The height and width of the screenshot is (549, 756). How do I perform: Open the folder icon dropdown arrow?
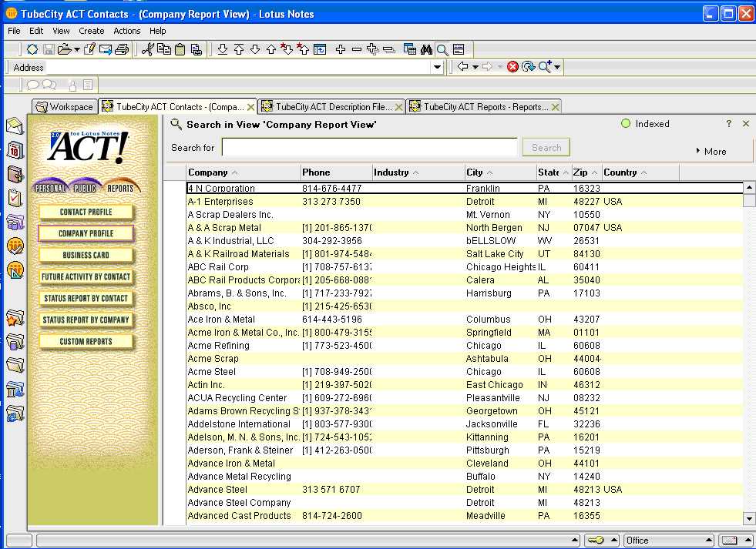pyautogui.click(x=76, y=49)
